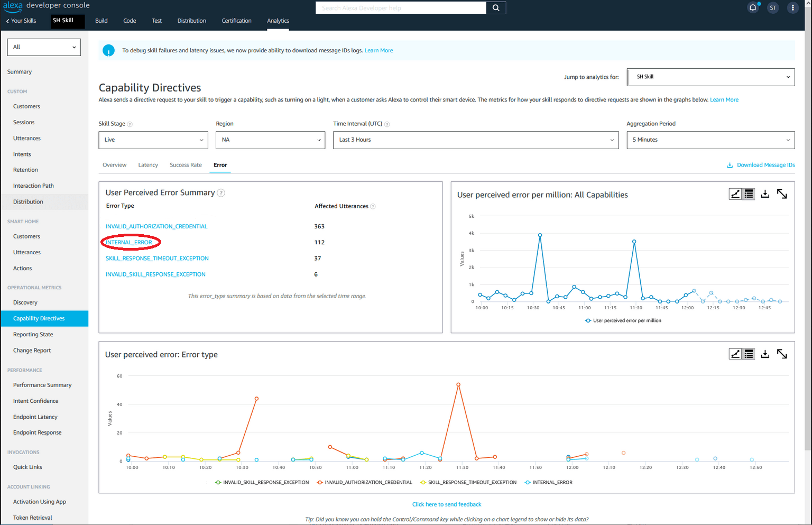Click the INTERNAL_ERROR error type link
812x525 pixels.
(x=129, y=243)
